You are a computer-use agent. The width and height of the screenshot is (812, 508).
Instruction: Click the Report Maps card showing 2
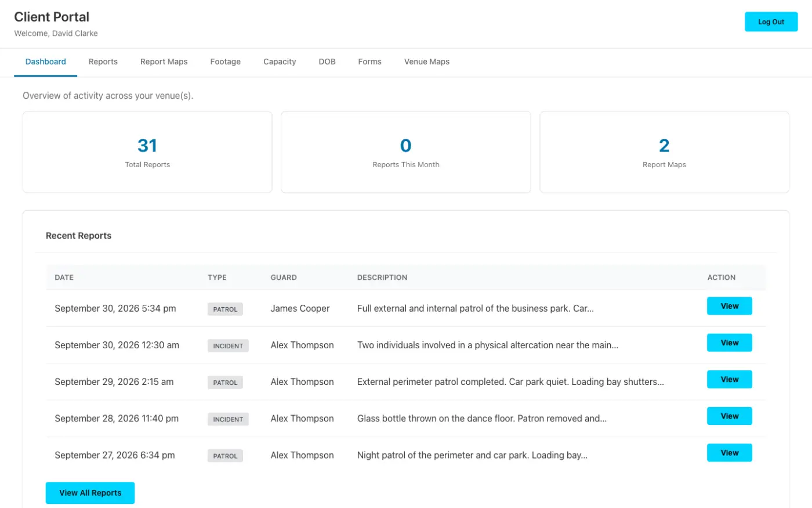tap(664, 152)
